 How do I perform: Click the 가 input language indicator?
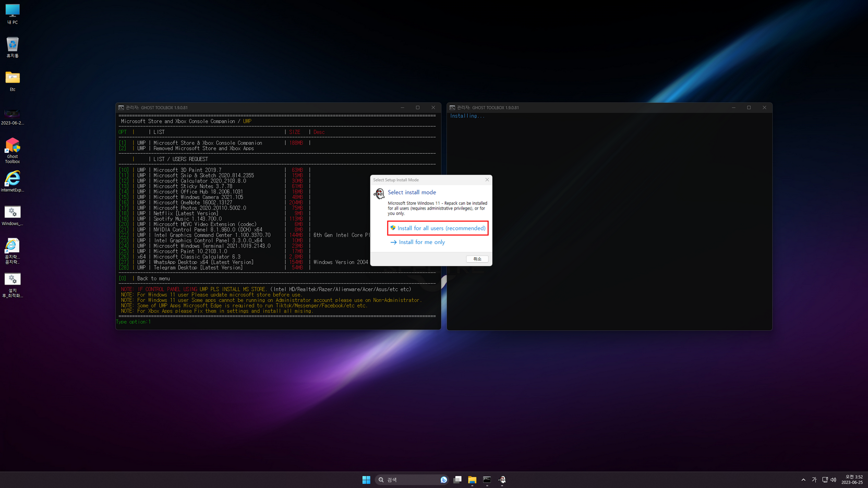[x=814, y=480]
